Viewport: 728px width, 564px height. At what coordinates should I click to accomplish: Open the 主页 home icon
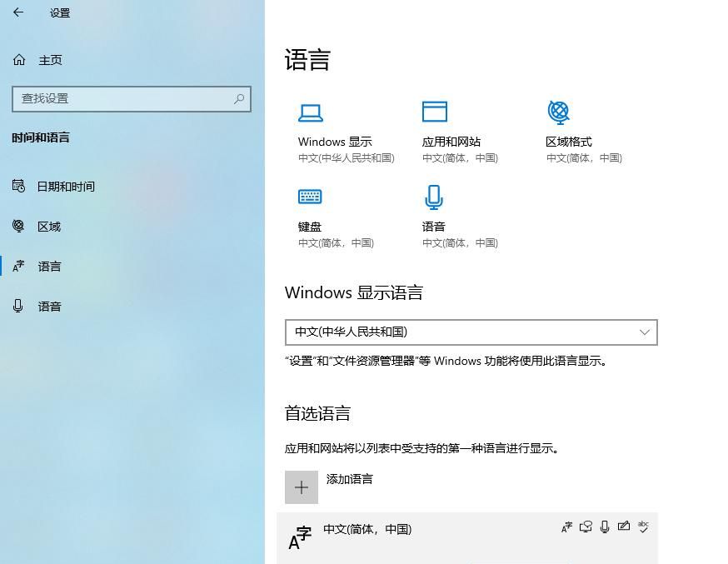click(19, 60)
